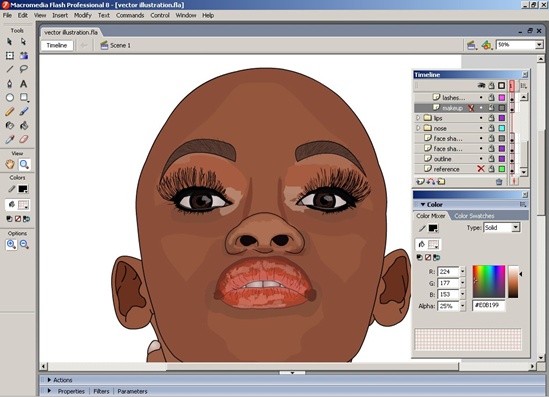Select the Text tool
Viewport: 549px width, 397px height.
[23, 84]
